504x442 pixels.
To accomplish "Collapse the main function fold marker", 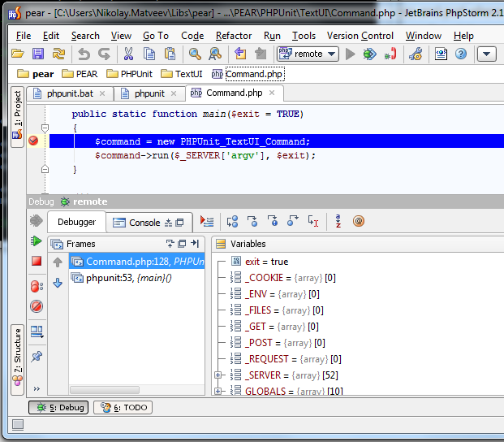I will pos(45,128).
